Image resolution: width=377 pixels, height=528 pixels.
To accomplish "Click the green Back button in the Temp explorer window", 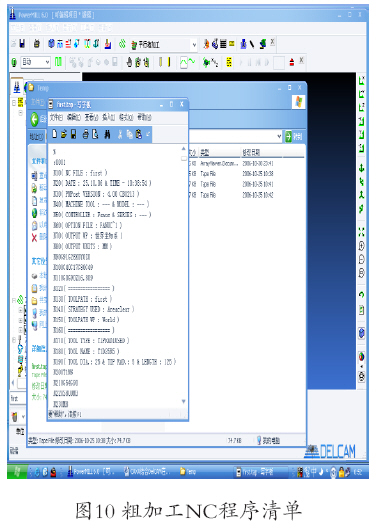I will (35, 119).
